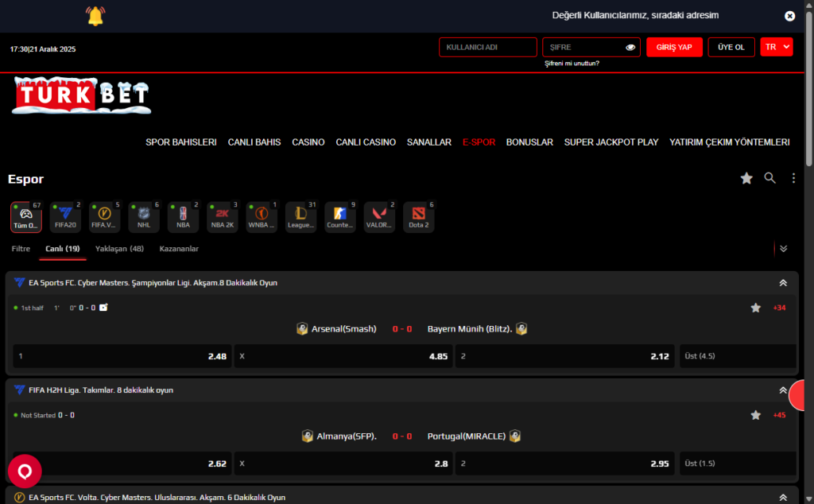Expand the double-chevron next to the filter tabs

(783, 249)
